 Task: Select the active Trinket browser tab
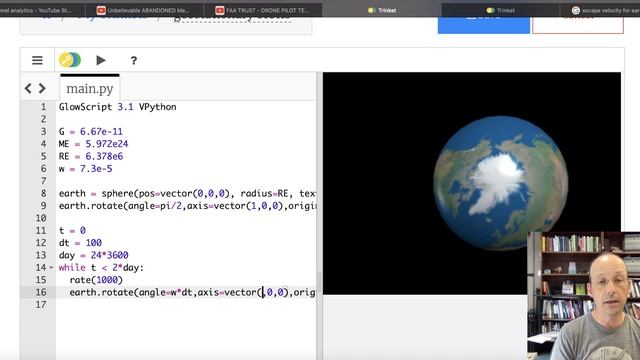click(x=382, y=10)
